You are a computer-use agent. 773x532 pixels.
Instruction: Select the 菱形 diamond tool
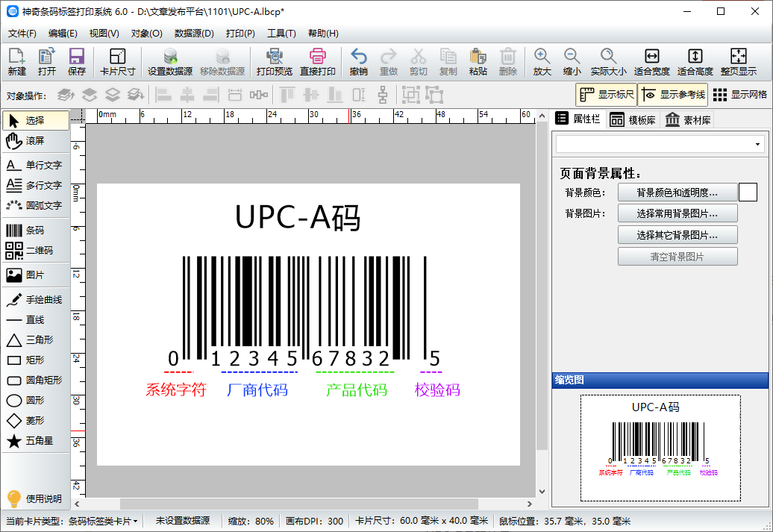coord(36,421)
